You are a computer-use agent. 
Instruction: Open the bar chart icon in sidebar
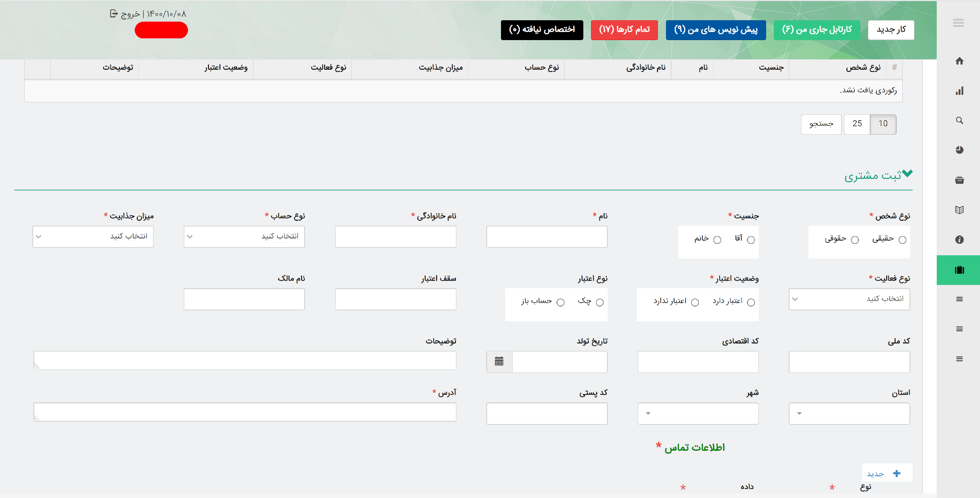959,91
